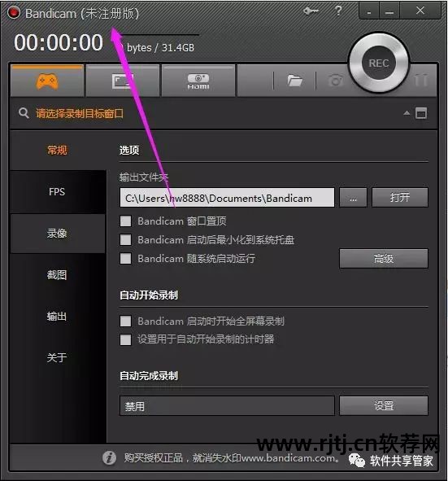The height and width of the screenshot is (481, 448).
Task: Toggle 设置用于自动开始录制的计时器 checkbox
Action: 126,339
